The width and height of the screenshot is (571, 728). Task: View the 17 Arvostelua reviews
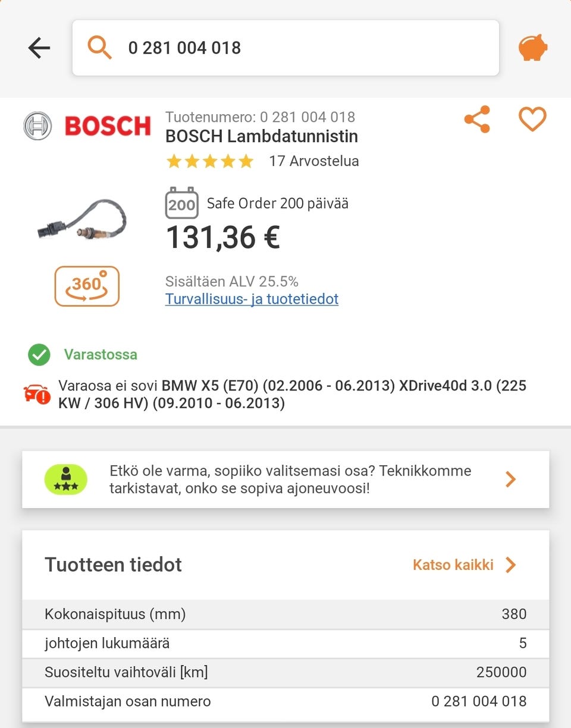(x=313, y=161)
